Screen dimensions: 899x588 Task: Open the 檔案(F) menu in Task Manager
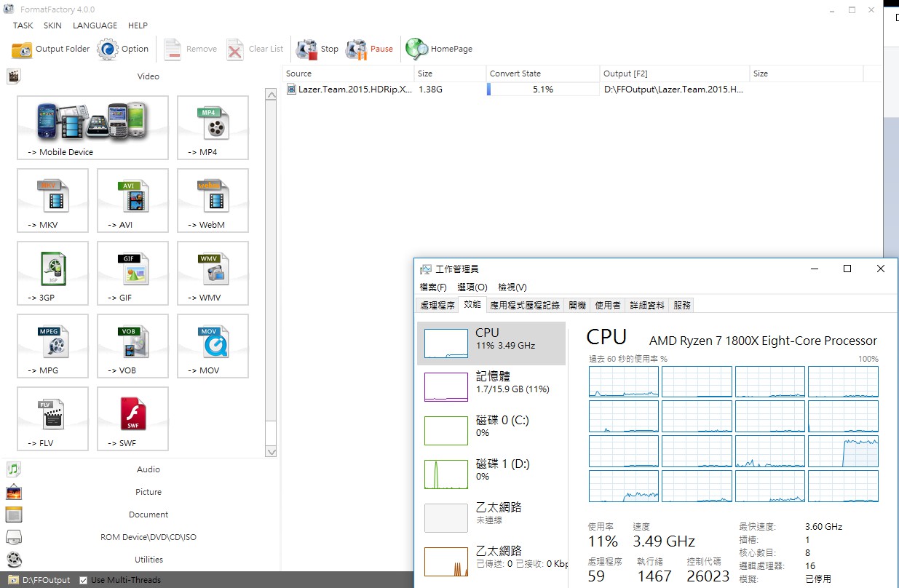433,287
